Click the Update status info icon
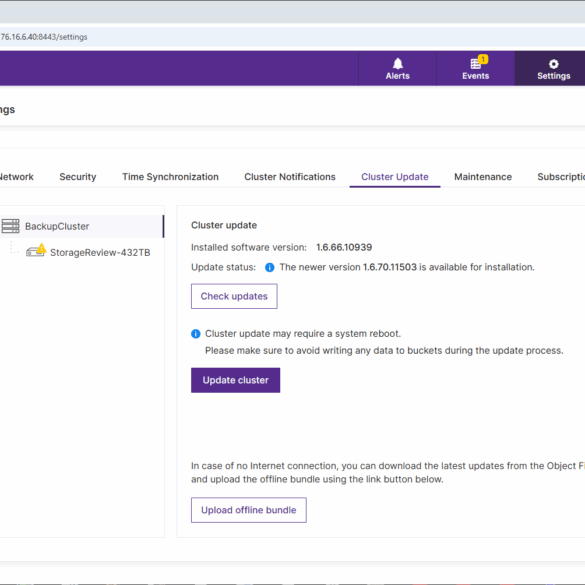This screenshot has height=585, width=585. tap(269, 267)
